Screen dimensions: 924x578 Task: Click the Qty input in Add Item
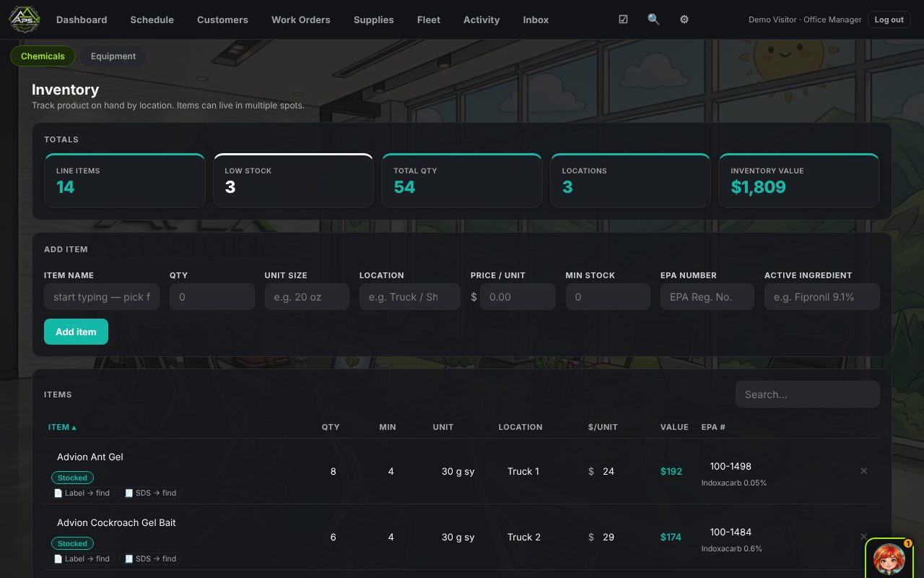[212, 297]
